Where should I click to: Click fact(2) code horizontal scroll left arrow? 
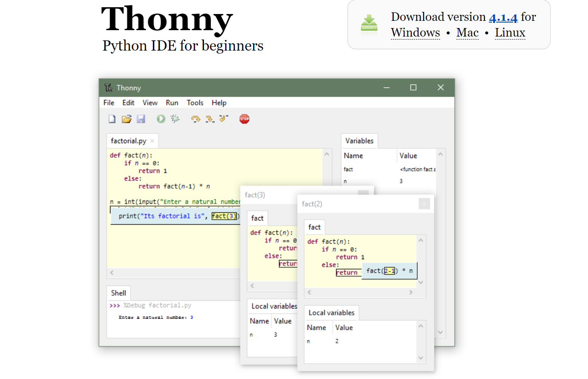(x=309, y=292)
